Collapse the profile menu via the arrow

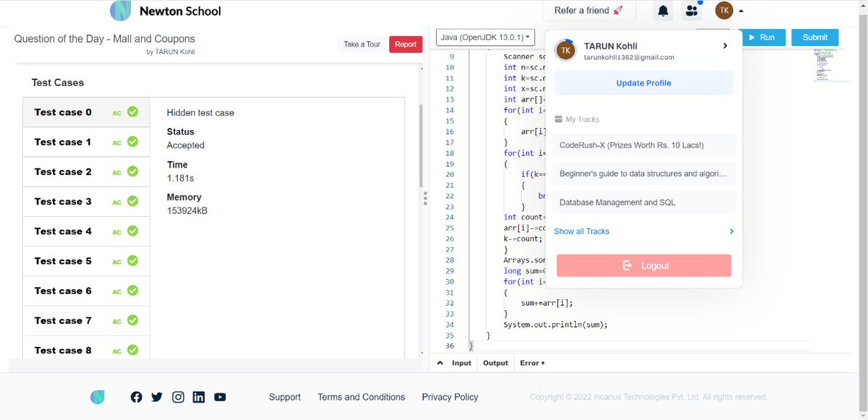tap(741, 10)
